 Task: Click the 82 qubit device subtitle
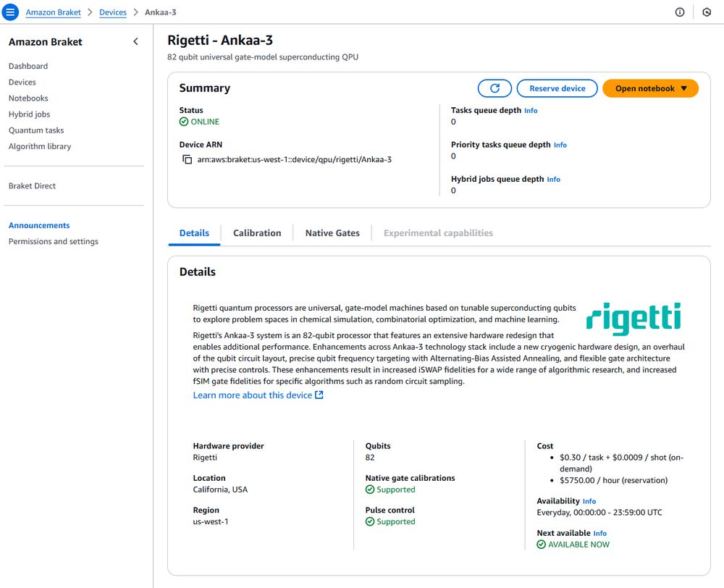(263, 56)
